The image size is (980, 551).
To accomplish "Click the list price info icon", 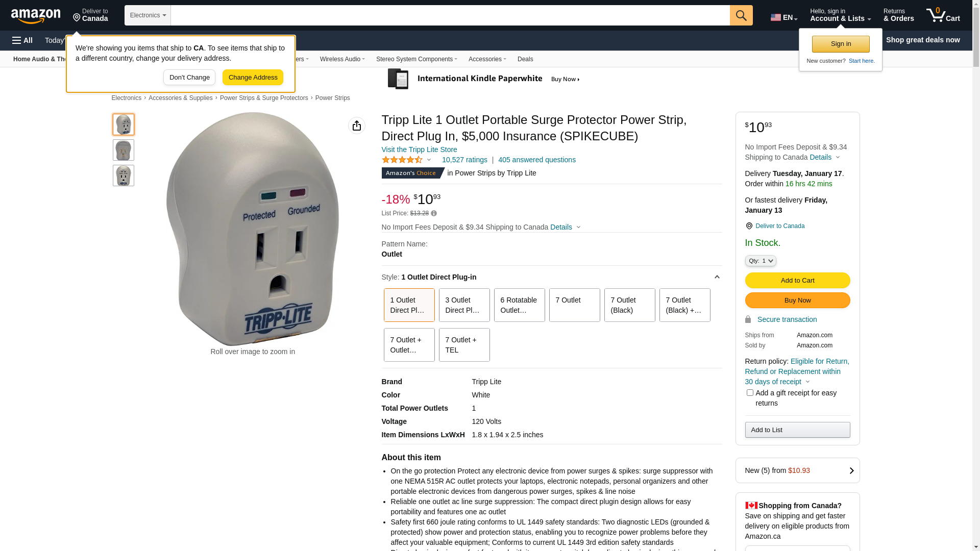I will tap(434, 213).
